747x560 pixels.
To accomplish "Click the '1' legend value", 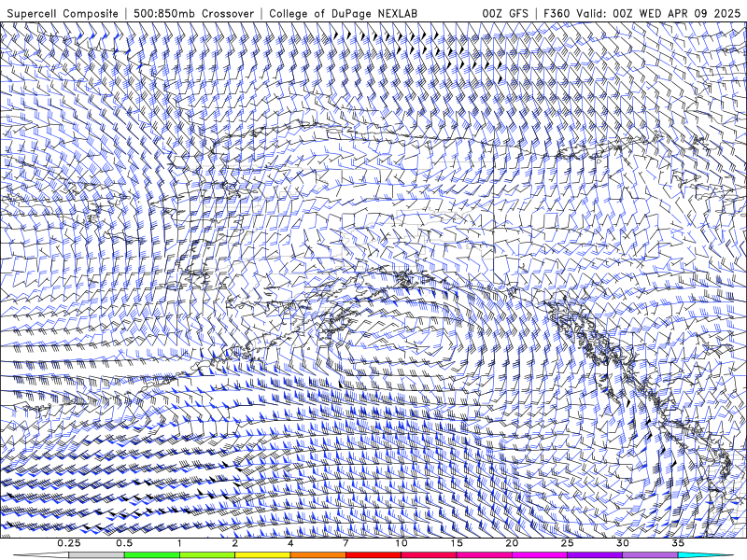I will 179,543.
